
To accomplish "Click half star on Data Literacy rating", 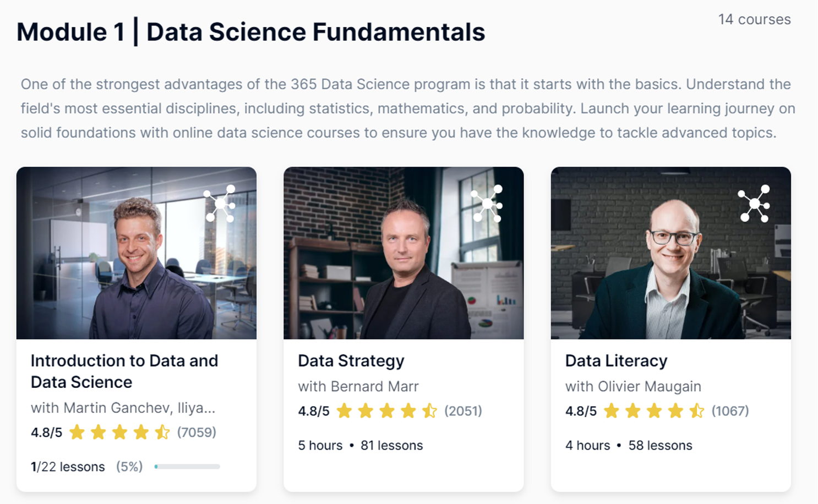I will [696, 411].
